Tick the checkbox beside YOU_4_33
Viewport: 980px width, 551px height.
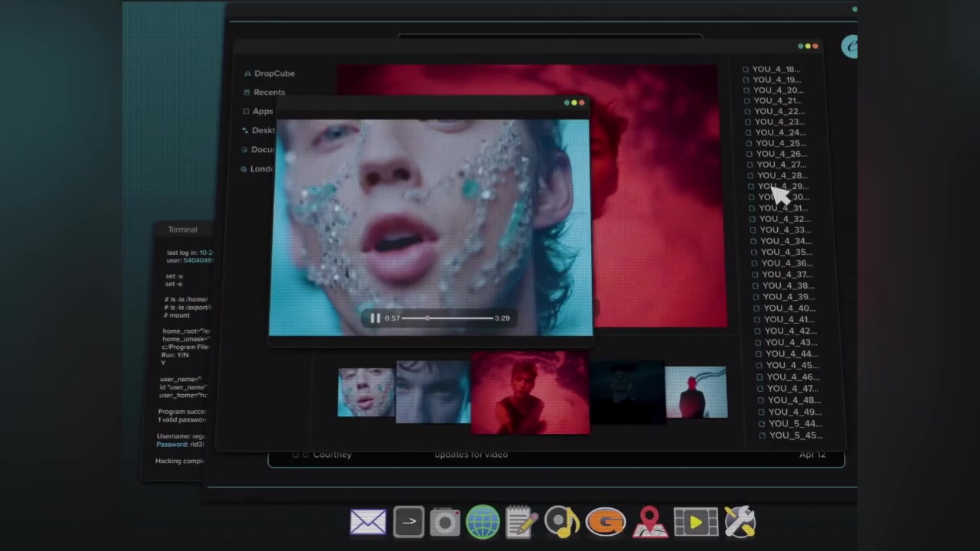coord(753,230)
